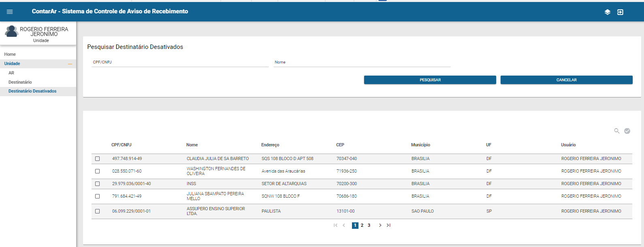The height and width of the screenshot is (247, 644).
Task: Click the Nome column header
Action: tap(192, 145)
